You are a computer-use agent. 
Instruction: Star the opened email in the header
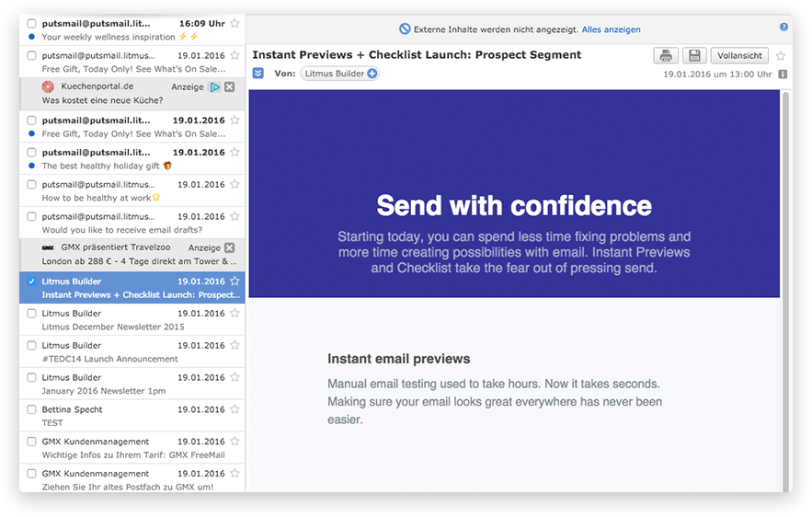(781, 55)
